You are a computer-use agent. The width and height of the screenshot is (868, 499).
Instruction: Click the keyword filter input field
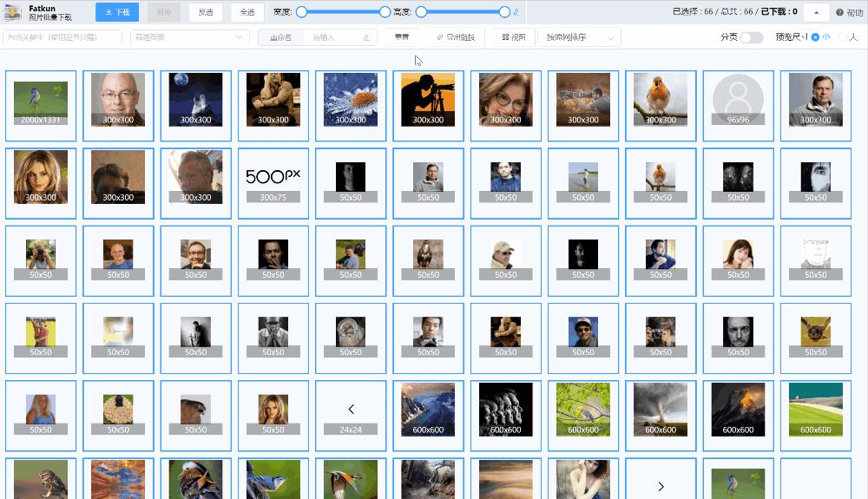coord(62,37)
